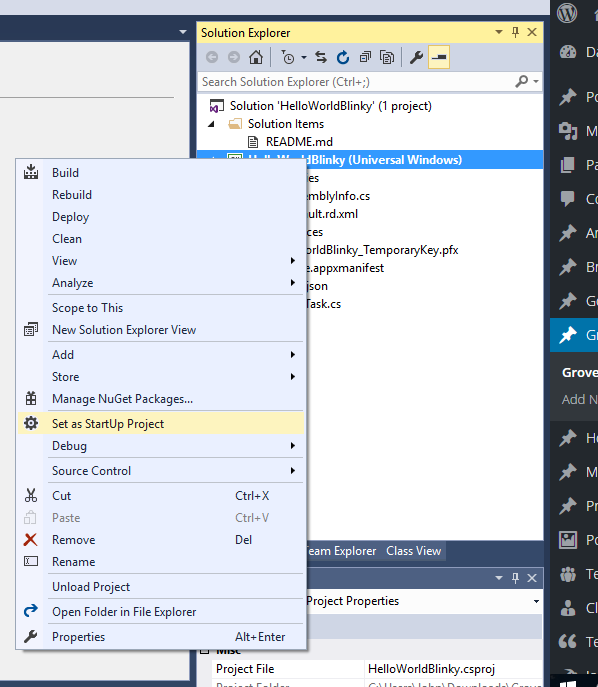Switch to Class View tab

coord(413,551)
